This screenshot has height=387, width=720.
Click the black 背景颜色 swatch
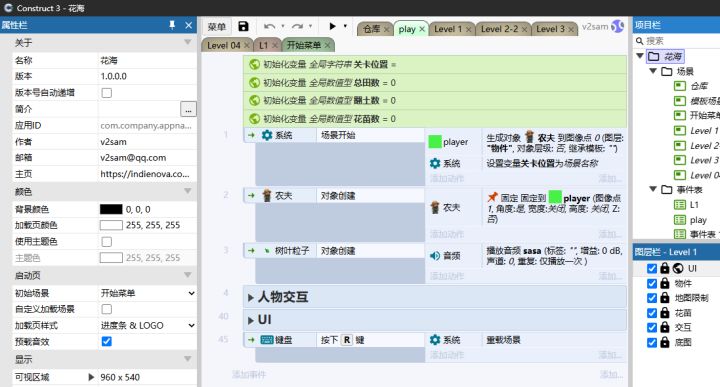pos(111,209)
